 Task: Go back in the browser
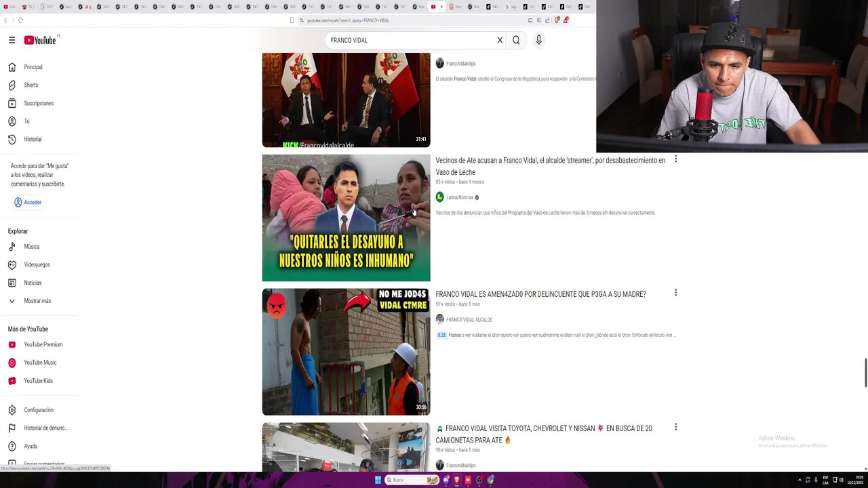[x=5, y=20]
